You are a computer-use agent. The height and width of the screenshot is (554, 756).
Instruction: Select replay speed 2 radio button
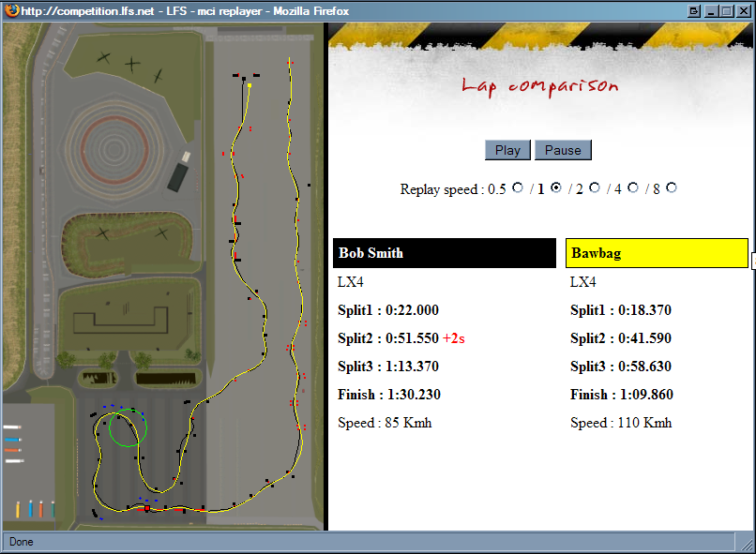595,187
